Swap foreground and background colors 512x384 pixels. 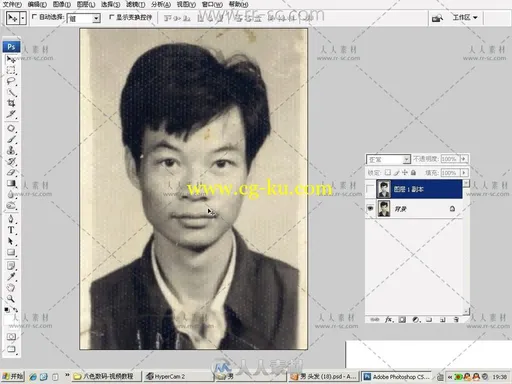(15, 310)
